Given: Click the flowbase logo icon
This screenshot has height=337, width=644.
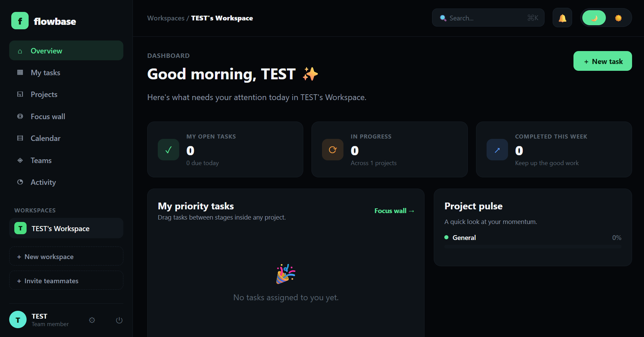Looking at the screenshot, I should (20, 21).
